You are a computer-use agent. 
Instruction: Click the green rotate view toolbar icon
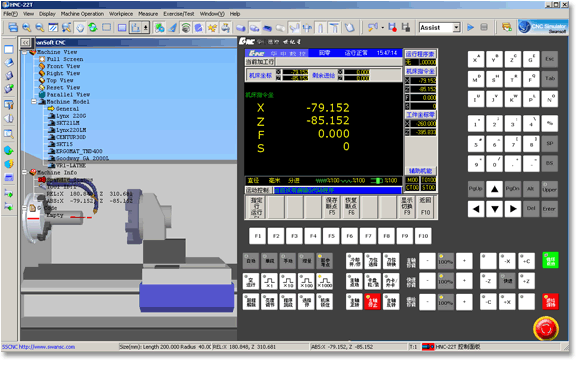(x=93, y=28)
